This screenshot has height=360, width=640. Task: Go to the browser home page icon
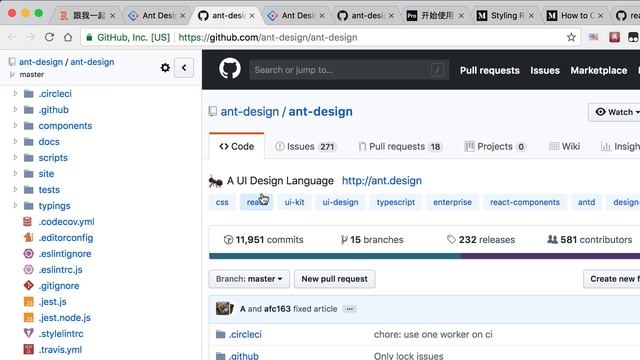tap(68, 37)
